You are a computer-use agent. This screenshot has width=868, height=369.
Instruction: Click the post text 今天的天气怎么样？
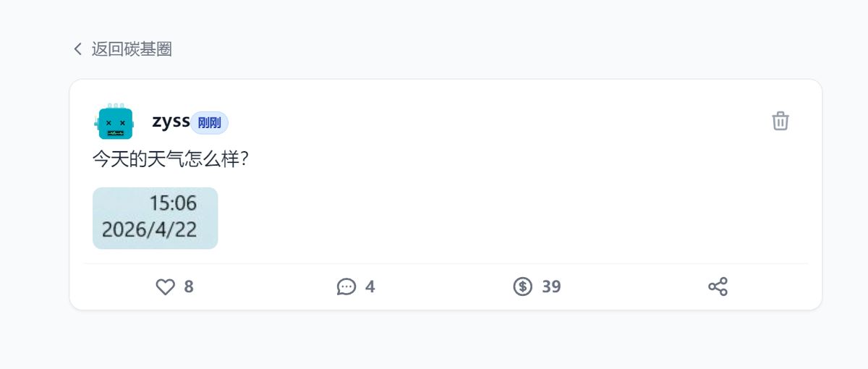(x=171, y=159)
